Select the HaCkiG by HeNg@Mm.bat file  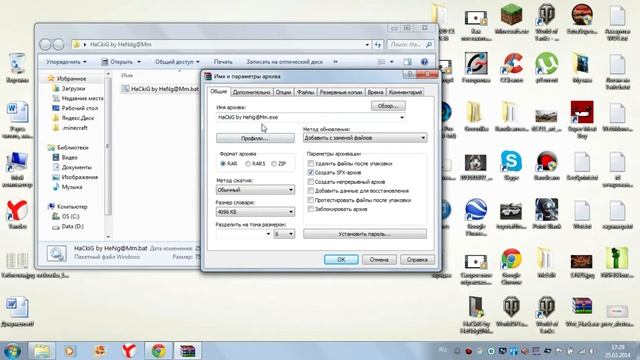click(161, 89)
